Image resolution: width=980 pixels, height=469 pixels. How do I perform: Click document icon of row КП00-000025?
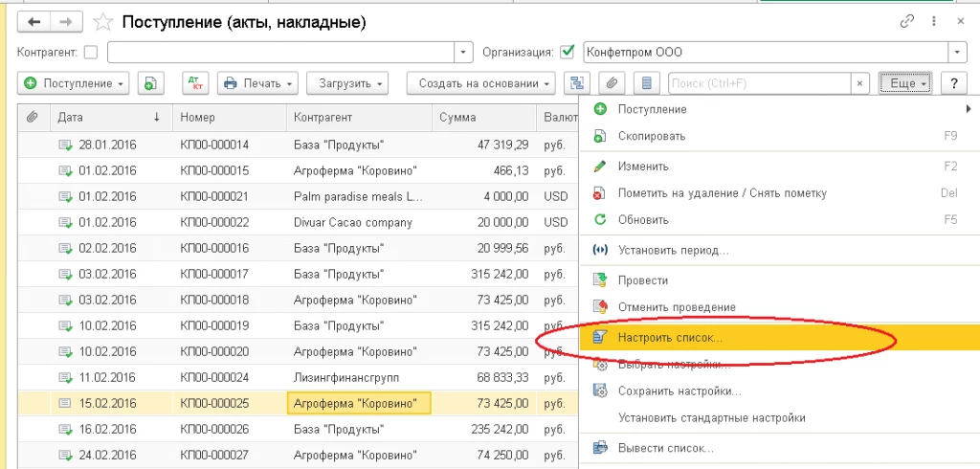coord(66,403)
